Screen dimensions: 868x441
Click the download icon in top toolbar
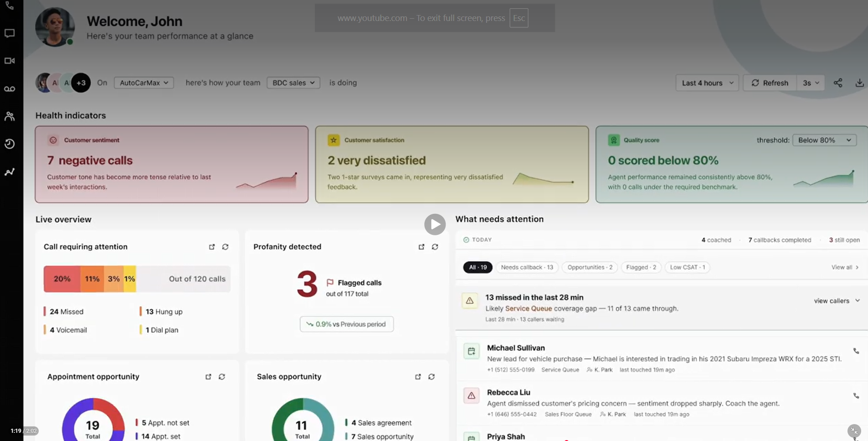pyautogui.click(x=859, y=83)
